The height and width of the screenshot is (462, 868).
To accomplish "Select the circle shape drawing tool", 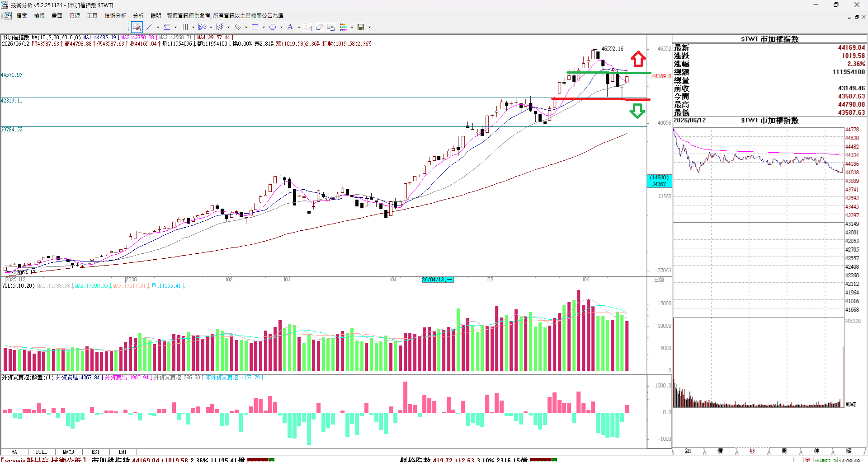I will point(273,27).
